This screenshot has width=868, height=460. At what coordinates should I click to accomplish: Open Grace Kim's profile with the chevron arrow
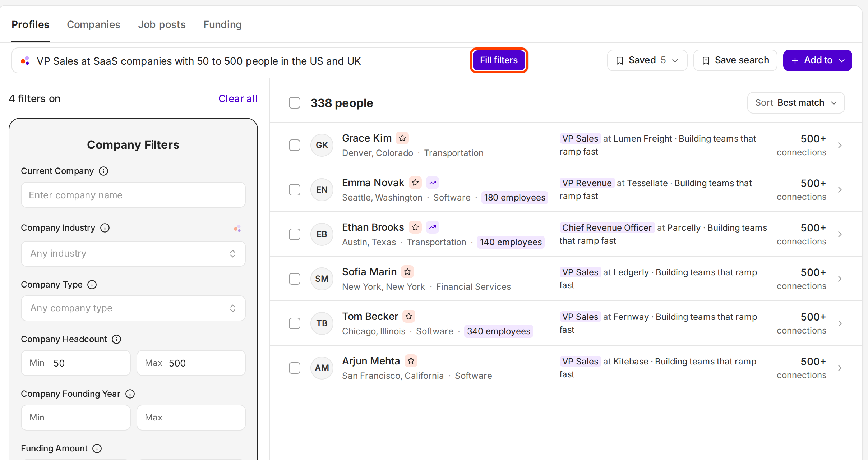[x=840, y=145]
